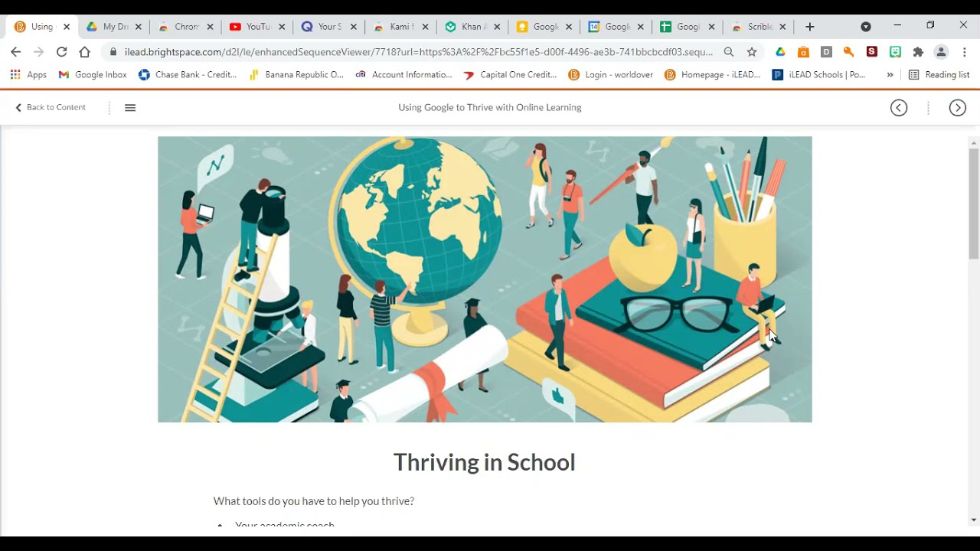Image resolution: width=980 pixels, height=551 pixels.
Task: Open the Google Inbox bookmark
Action: [93, 75]
